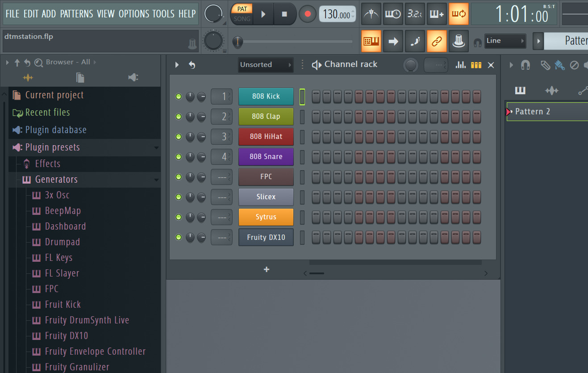
Task: Start playback with the play button
Action: coord(263,14)
